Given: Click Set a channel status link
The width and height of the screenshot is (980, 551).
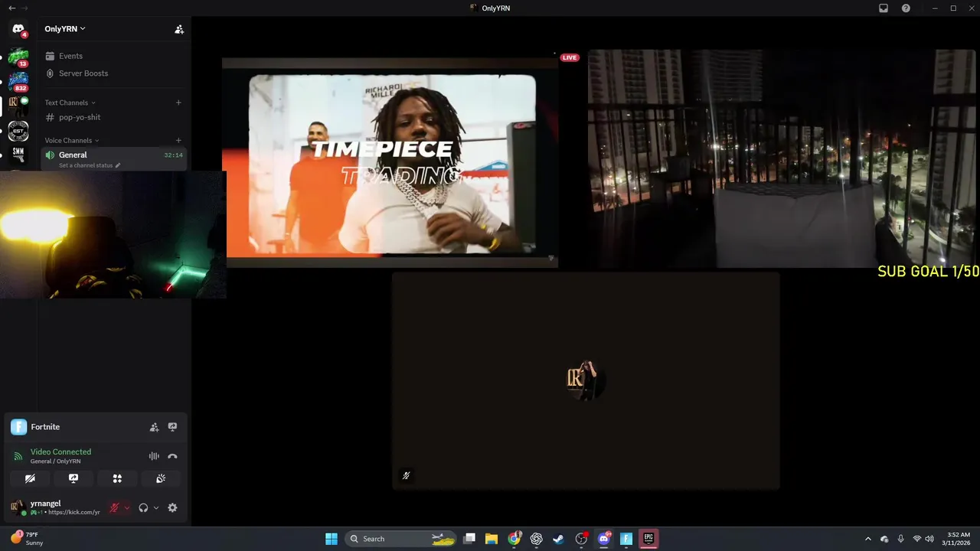Looking at the screenshot, I should 90,165.
